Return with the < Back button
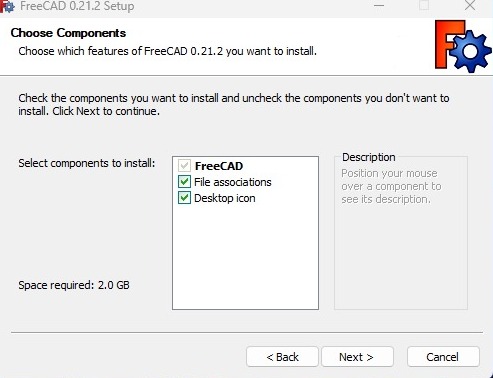Viewport: 493px width, 378px height. (x=282, y=357)
